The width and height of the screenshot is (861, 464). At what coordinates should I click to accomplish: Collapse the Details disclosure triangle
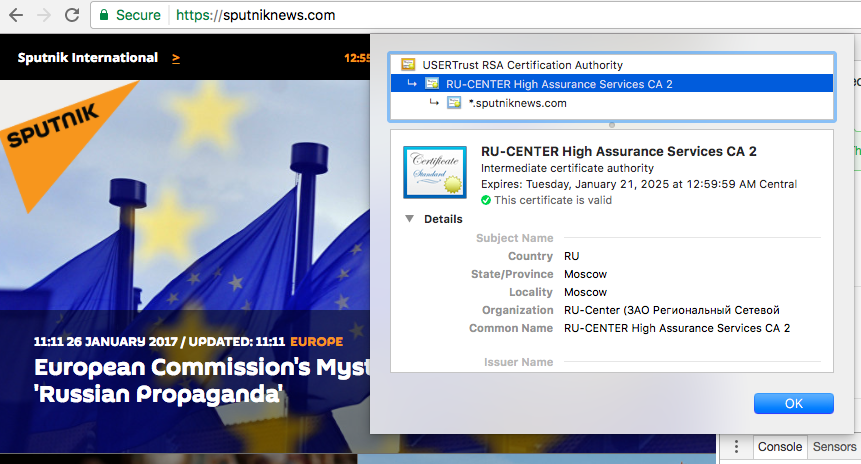(x=409, y=219)
